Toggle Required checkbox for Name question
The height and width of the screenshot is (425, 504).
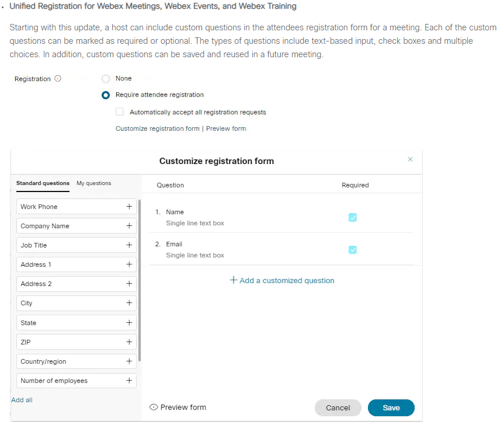pos(353,218)
